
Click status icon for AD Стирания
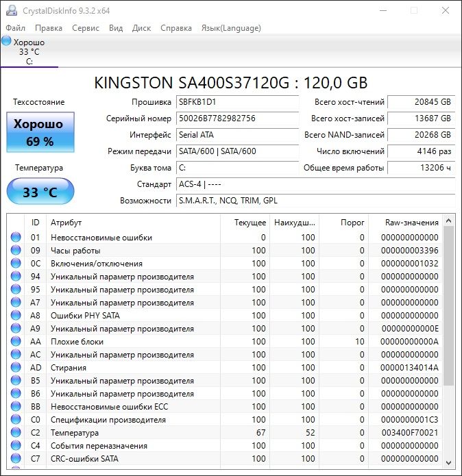click(16, 367)
